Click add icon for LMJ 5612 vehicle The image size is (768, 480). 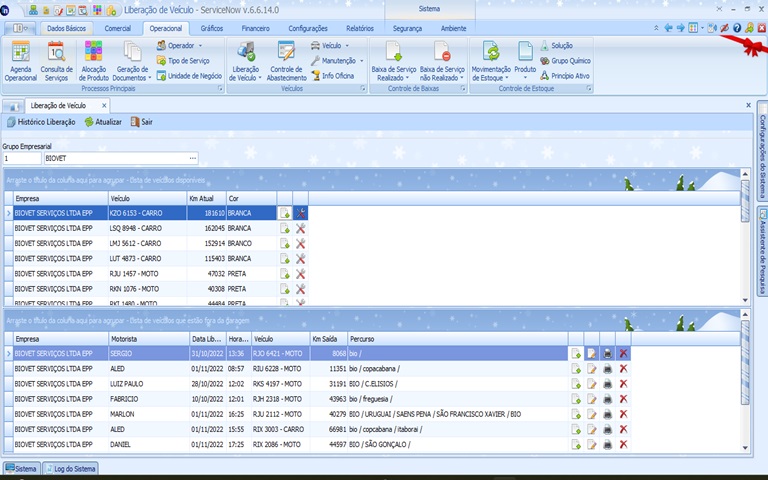pyautogui.click(x=285, y=243)
